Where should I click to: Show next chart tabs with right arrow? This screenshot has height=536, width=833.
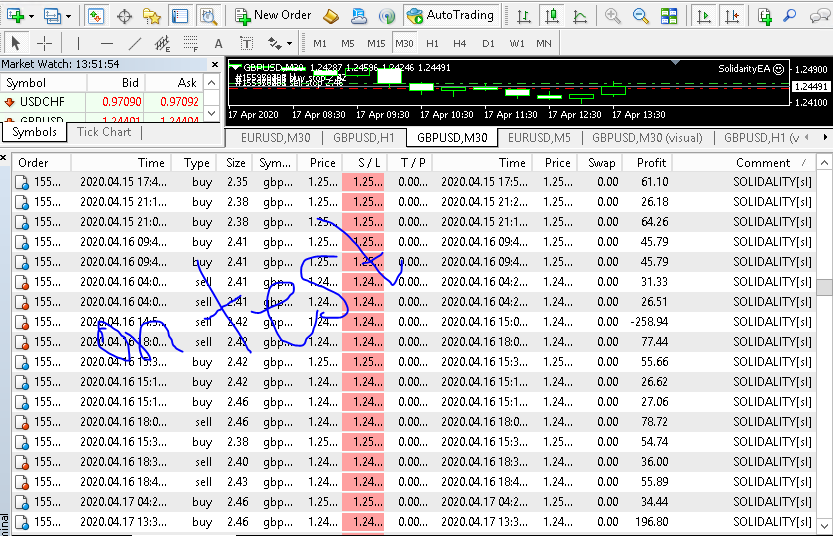click(825, 137)
